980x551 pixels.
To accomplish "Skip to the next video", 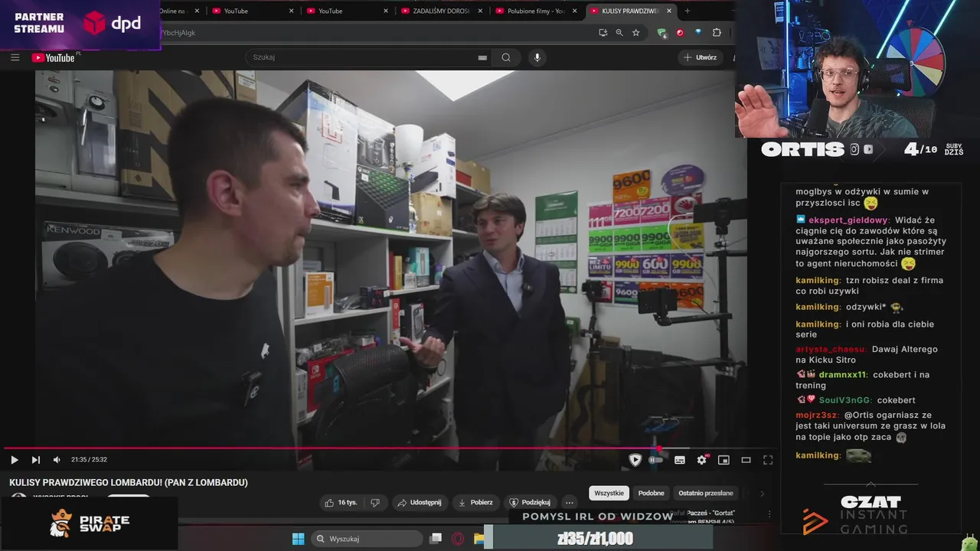I will tap(35, 460).
